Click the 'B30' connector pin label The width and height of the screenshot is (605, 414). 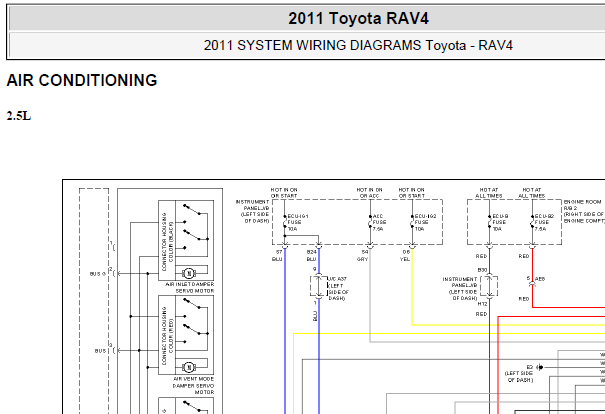pos(482,270)
